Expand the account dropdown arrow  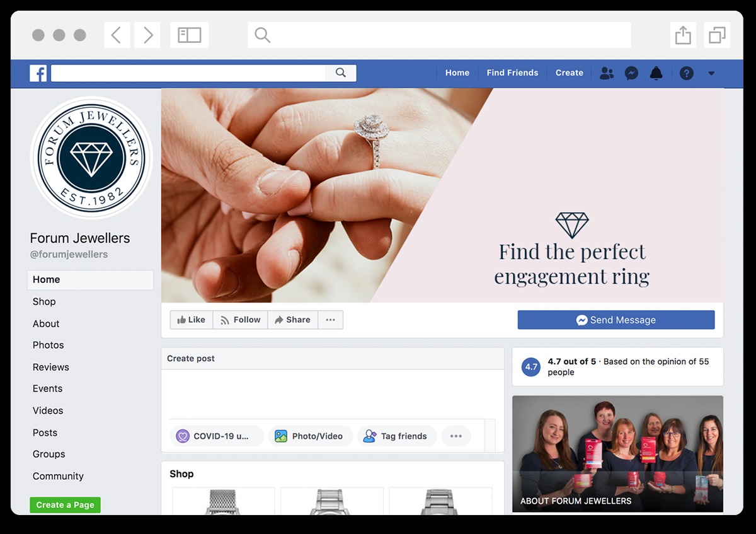tap(711, 73)
